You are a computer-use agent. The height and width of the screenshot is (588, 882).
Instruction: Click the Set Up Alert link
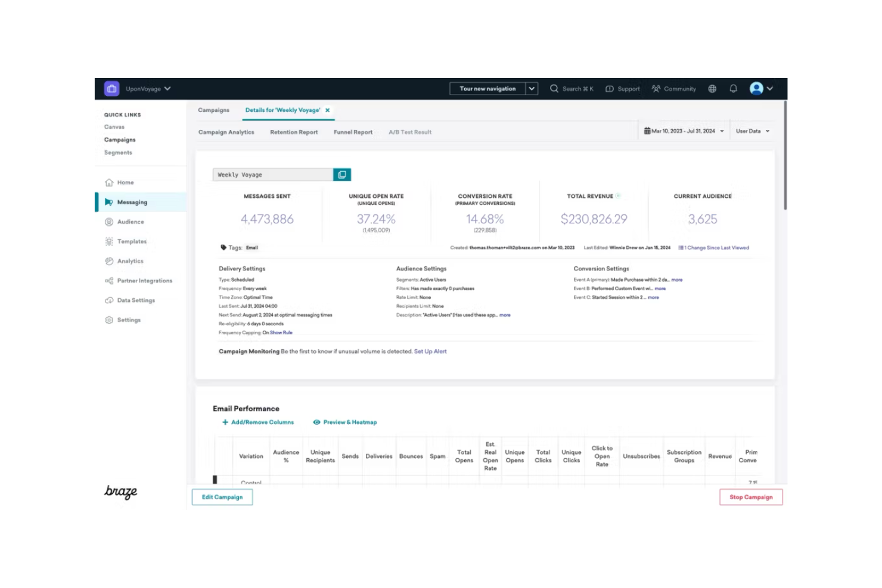tap(430, 351)
